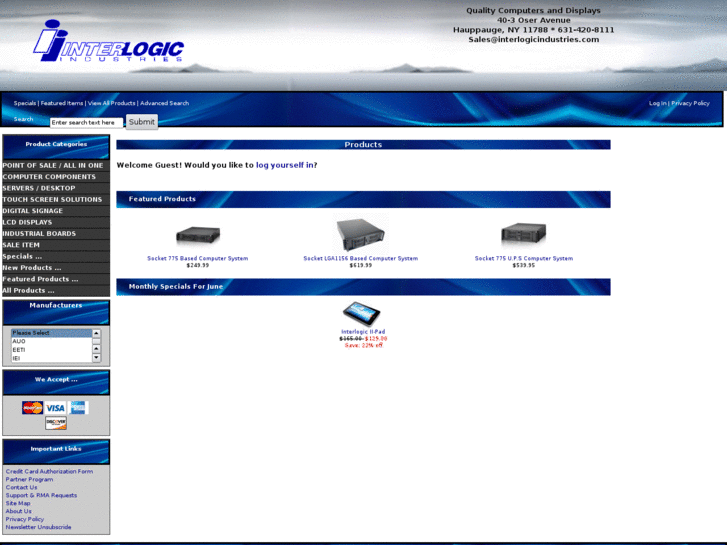Open Privacy Policy in top navigation bar
Viewport: 727px width, 545px height.
click(690, 103)
